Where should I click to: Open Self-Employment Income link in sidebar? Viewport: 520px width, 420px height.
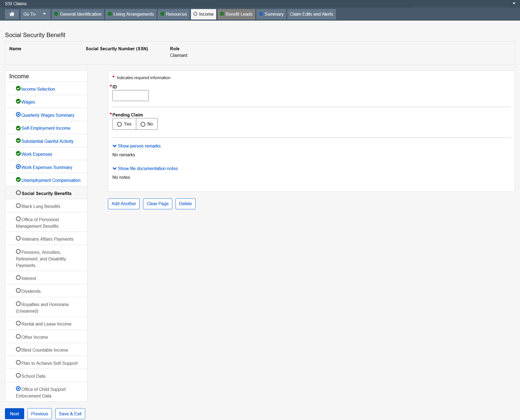[x=46, y=128]
